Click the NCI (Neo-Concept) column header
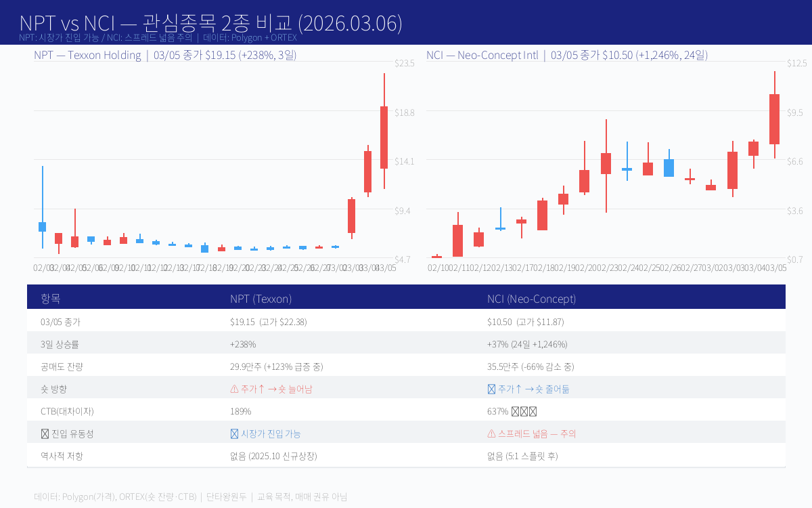 (x=532, y=299)
